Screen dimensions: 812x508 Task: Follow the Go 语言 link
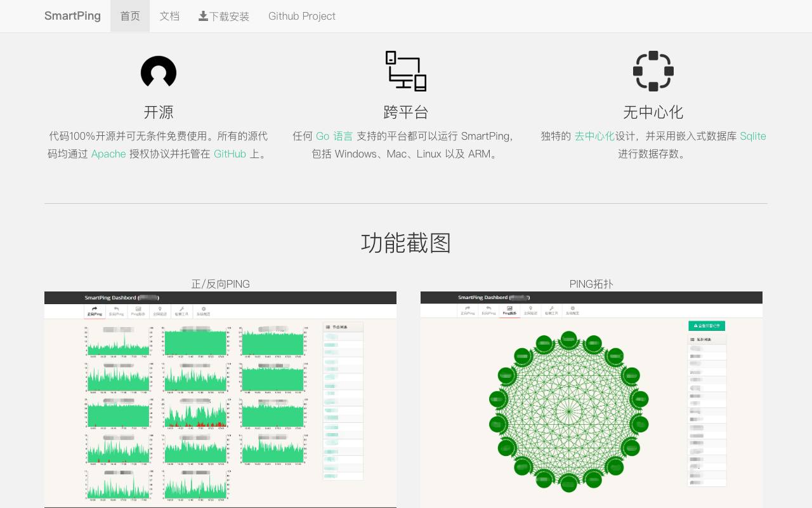(334, 136)
